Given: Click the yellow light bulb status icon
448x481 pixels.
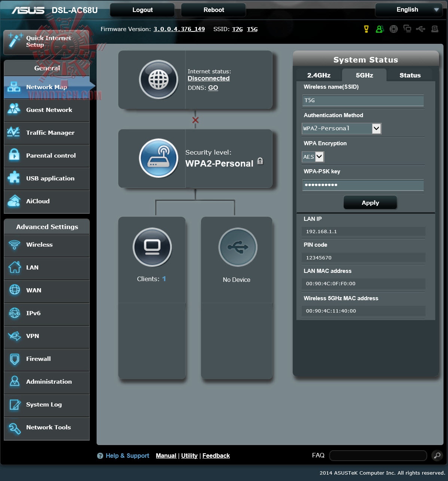Looking at the screenshot, I should point(366,29).
